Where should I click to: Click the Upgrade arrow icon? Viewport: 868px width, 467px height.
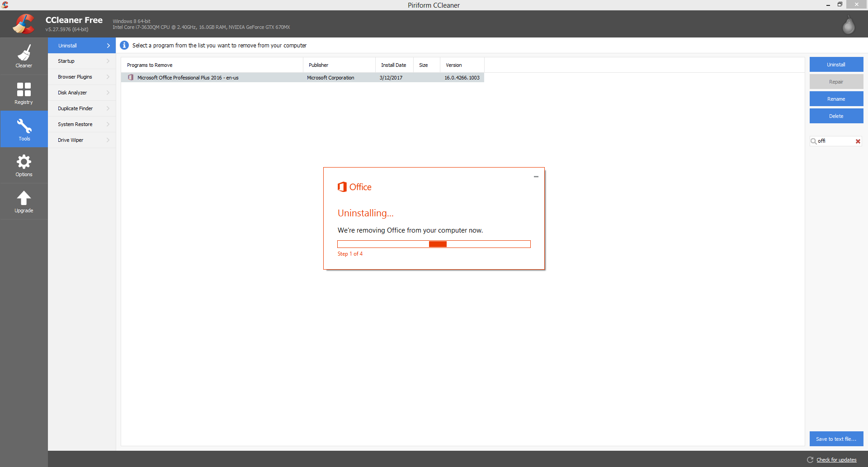coord(24,198)
